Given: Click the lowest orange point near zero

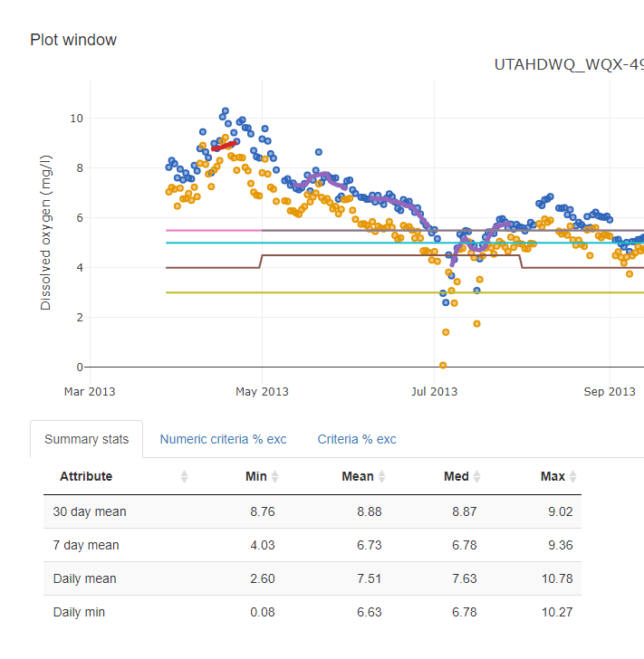Looking at the screenshot, I should [x=443, y=365].
